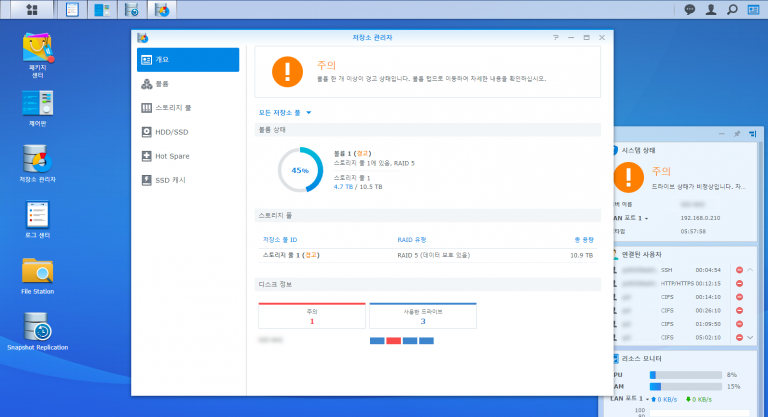Viewport: 768px width, 417px height.
Task: Disconnect the CIFS session at 00:26:10
Action: coord(739,311)
